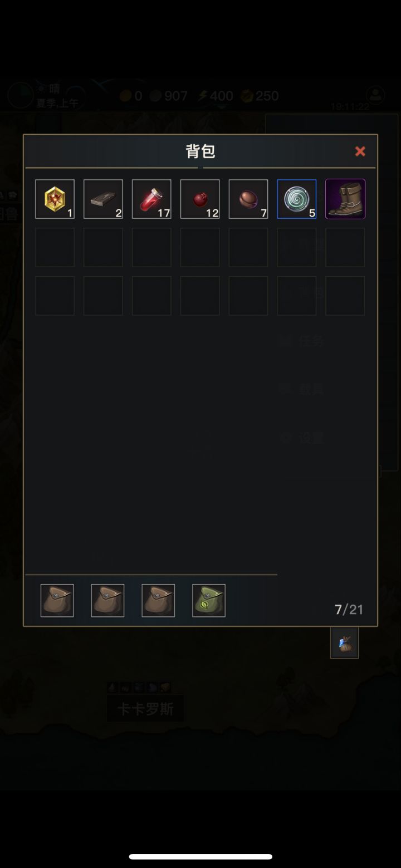Tap the player profile avatar icon
Viewport: 401px width, 868px height.
376,95
